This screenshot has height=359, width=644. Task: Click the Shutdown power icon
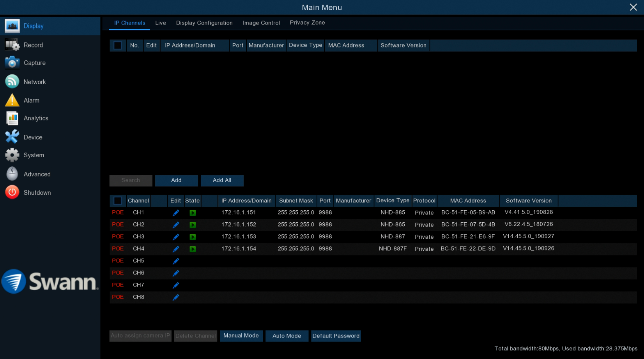[12, 192]
